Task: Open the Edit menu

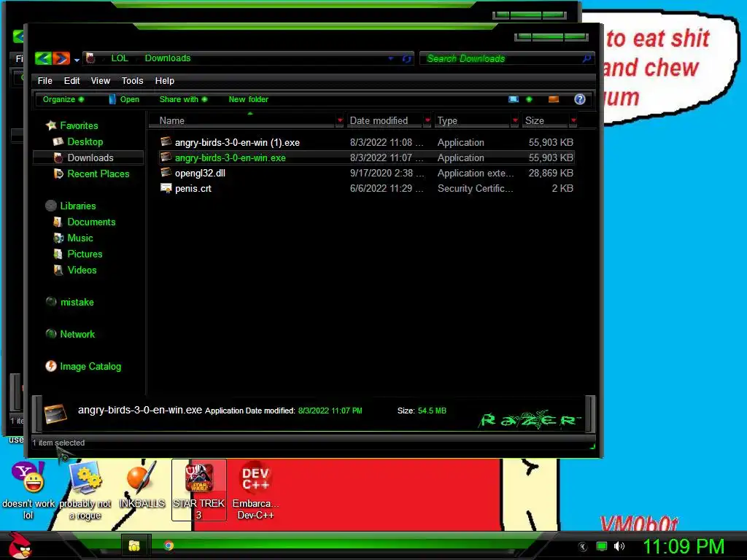Action: [x=72, y=80]
